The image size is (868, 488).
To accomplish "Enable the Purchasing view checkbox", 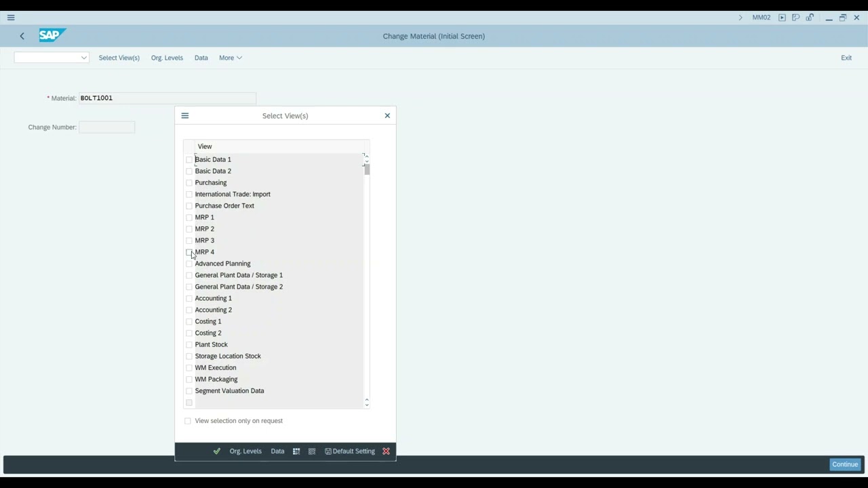I will 189,183.
